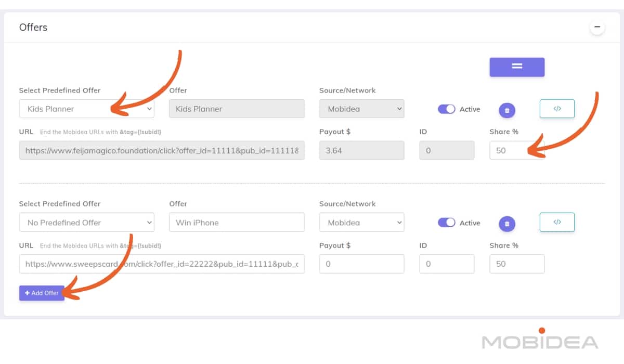Delete the Kids Planner offer
The image size is (624, 364).
pyautogui.click(x=507, y=110)
